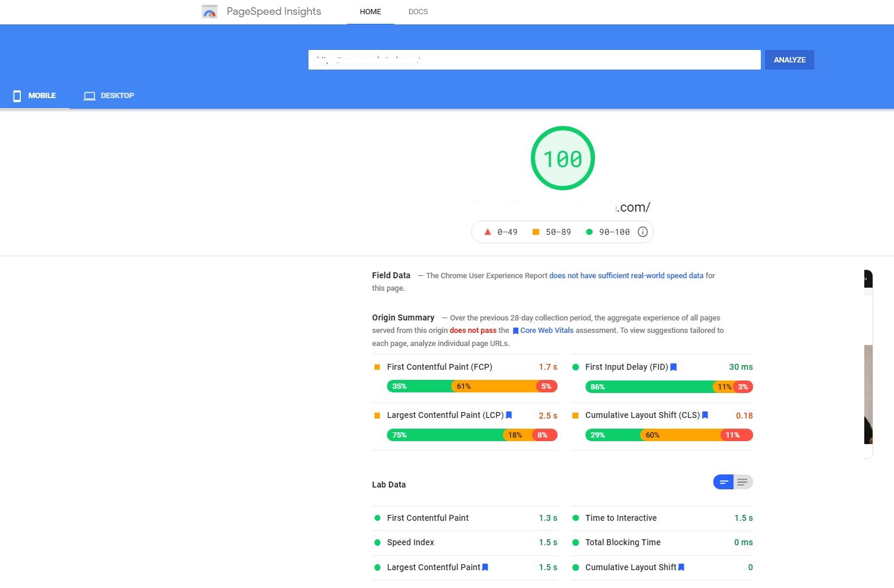Switch Lab Data to expanded list view
Screen dimensions: 894x588
[x=743, y=482]
